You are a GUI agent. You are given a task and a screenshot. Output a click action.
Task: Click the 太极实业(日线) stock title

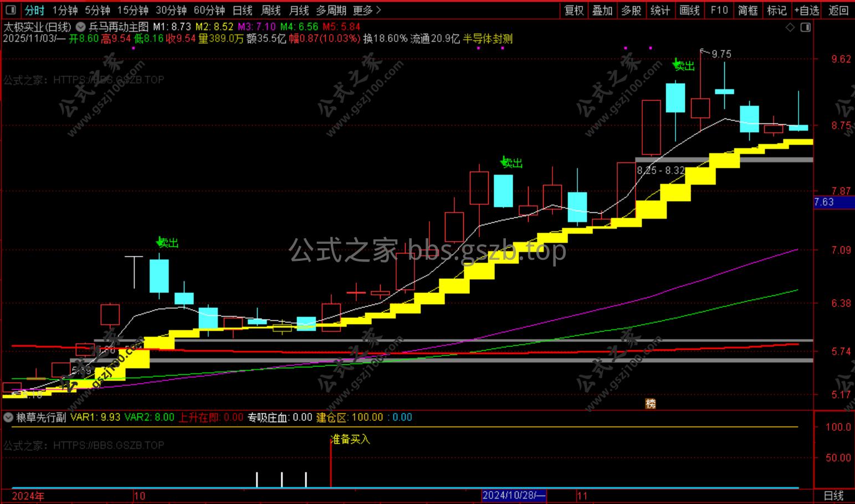[x=38, y=27]
